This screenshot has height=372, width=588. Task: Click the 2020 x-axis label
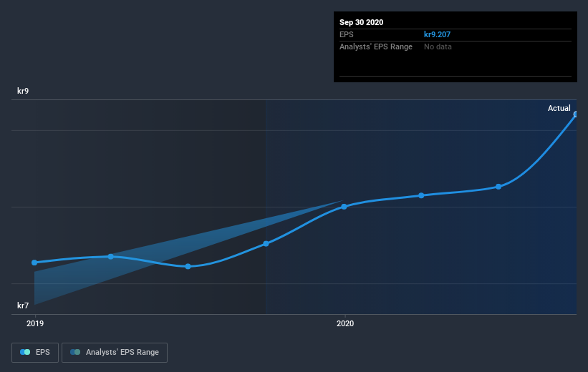(x=345, y=323)
